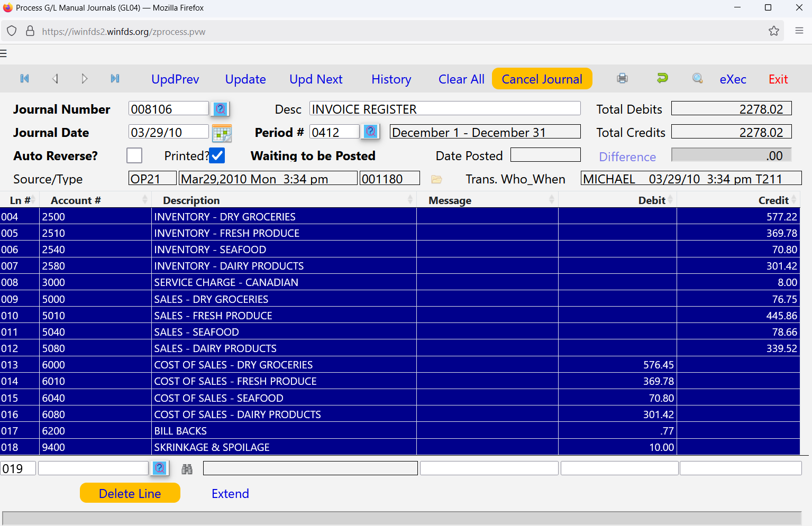Go to previous record arrow icon
The width and height of the screenshot is (812, 526).
click(x=55, y=78)
